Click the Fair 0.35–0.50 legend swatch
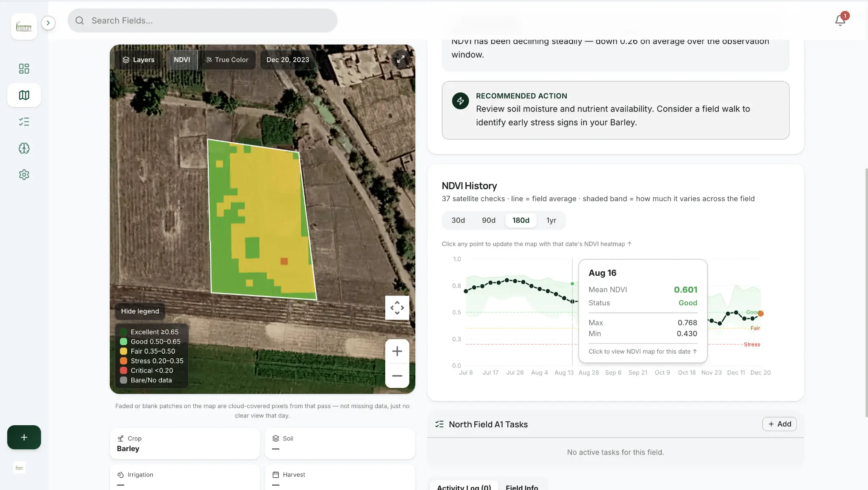The image size is (868, 490). tap(123, 352)
